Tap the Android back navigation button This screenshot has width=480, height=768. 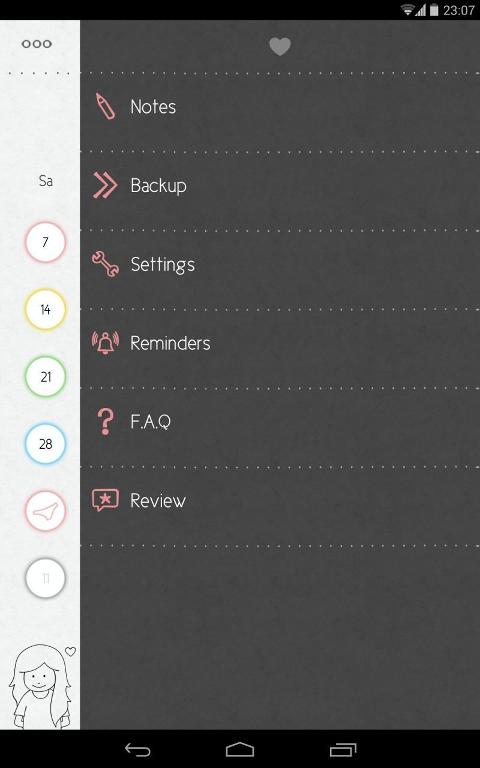(138, 749)
